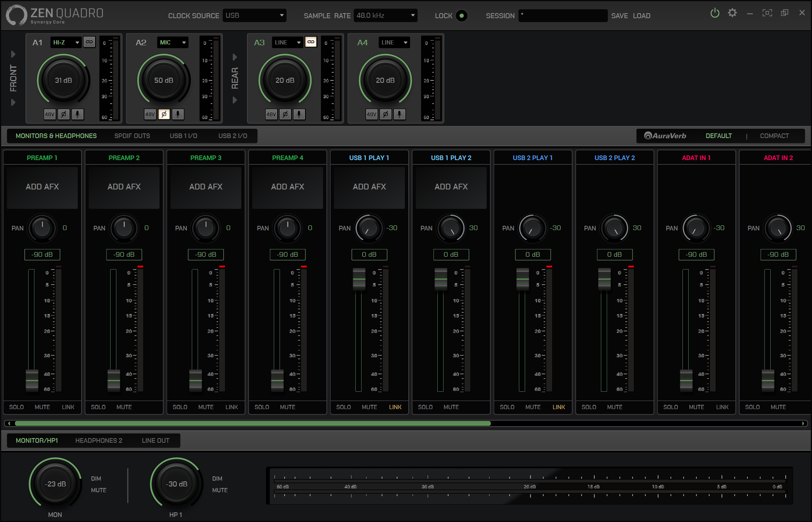
Task: Click SAVE session button
Action: click(619, 16)
